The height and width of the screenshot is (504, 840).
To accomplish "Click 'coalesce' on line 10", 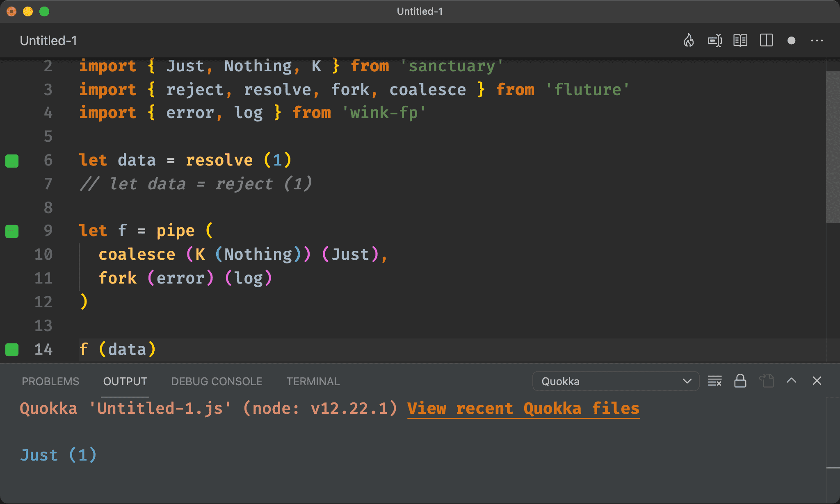I will (137, 254).
